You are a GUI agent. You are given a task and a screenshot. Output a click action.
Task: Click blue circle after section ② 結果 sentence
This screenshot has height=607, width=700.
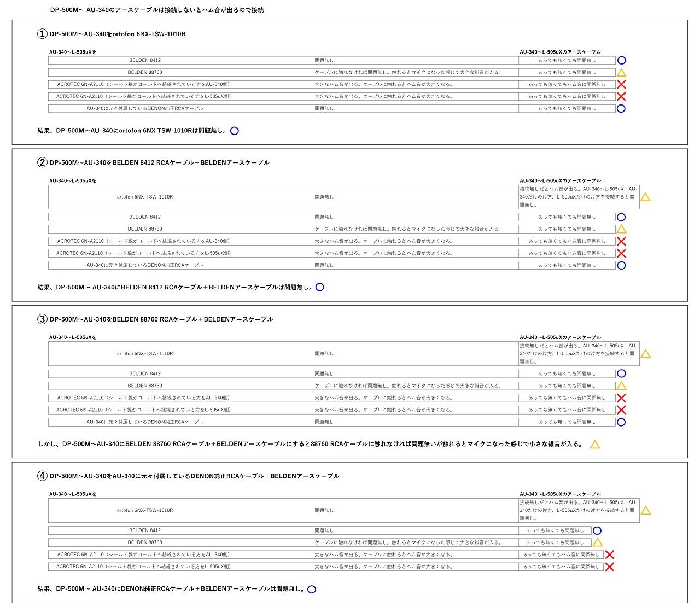[320, 287]
